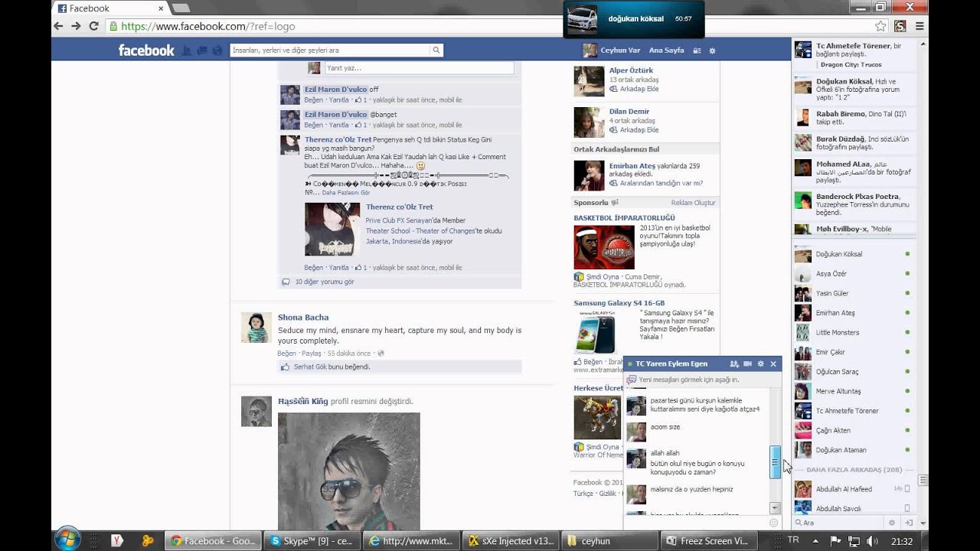
Task: Open privacy shortcuts lock icon
Action: (x=697, y=51)
